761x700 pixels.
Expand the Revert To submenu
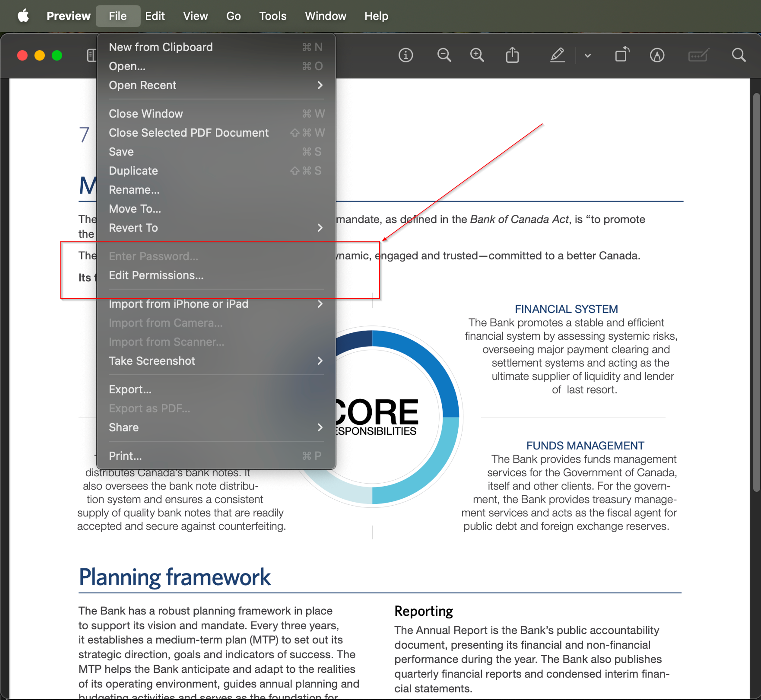pos(216,228)
